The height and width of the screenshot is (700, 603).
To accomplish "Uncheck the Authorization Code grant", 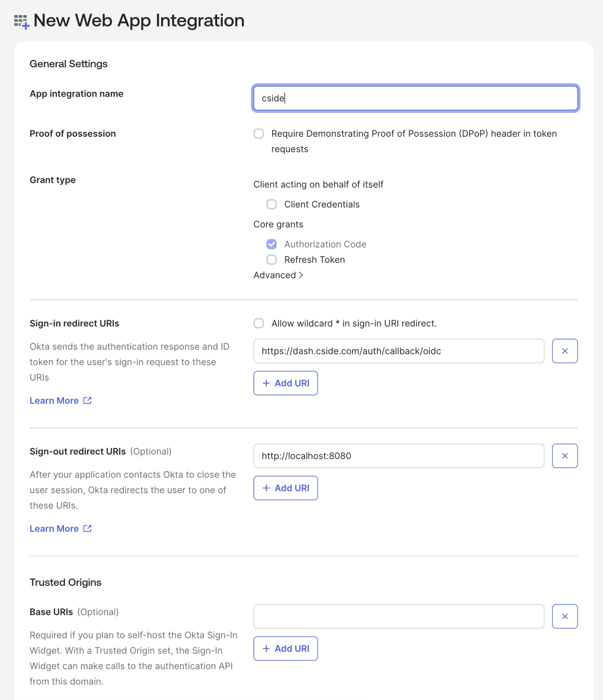I will (x=272, y=244).
